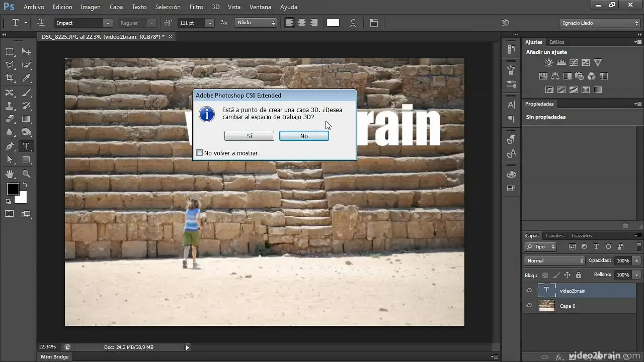The width and height of the screenshot is (644, 362).
Task: Click the warp text icon
Action: click(353, 23)
